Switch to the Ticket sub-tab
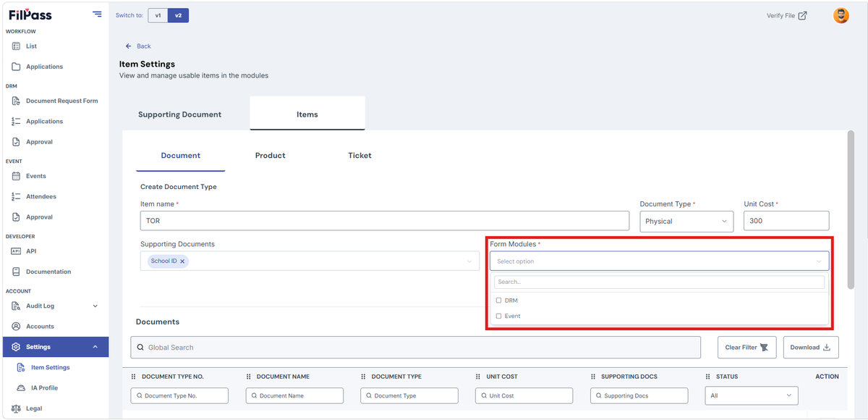This screenshot has width=868, height=420. tap(359, 156)
